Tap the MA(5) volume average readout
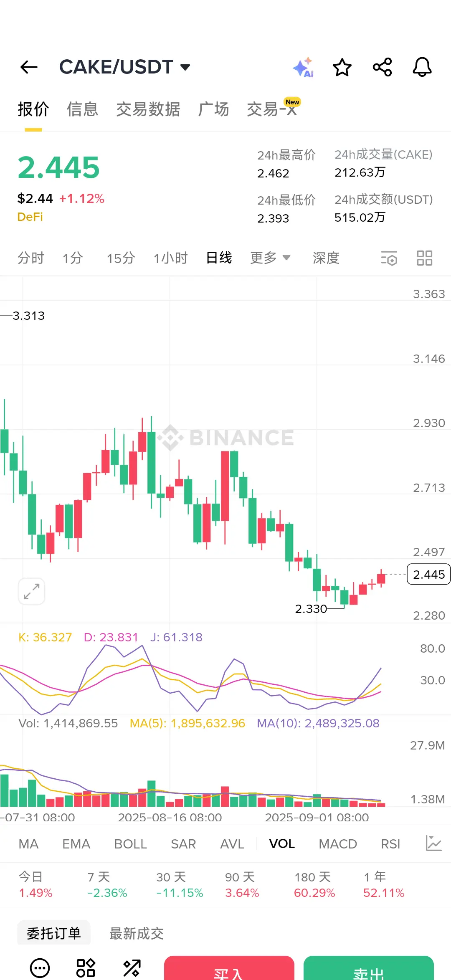 click(187, 723)
